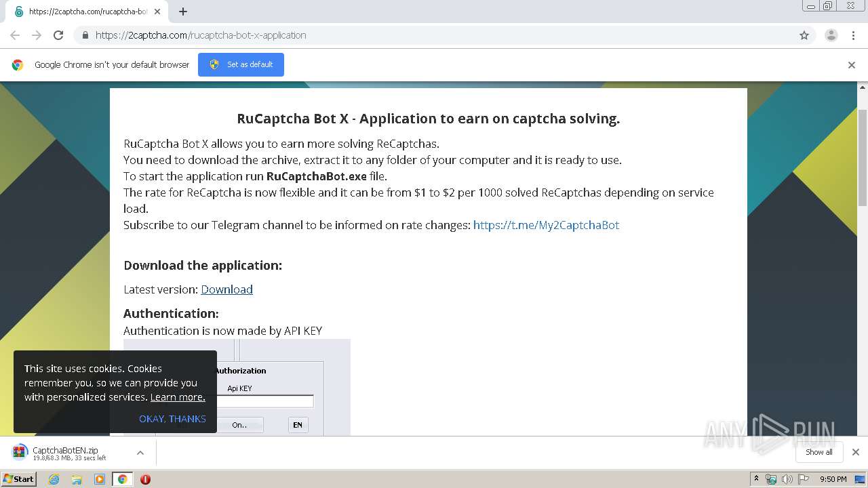Open a new browser tab
868x488 pixels.
tap(182, 12)
